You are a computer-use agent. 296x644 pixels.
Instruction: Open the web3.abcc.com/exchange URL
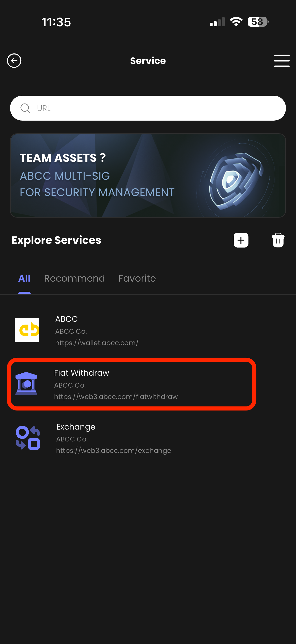click(x=113, y=450)
